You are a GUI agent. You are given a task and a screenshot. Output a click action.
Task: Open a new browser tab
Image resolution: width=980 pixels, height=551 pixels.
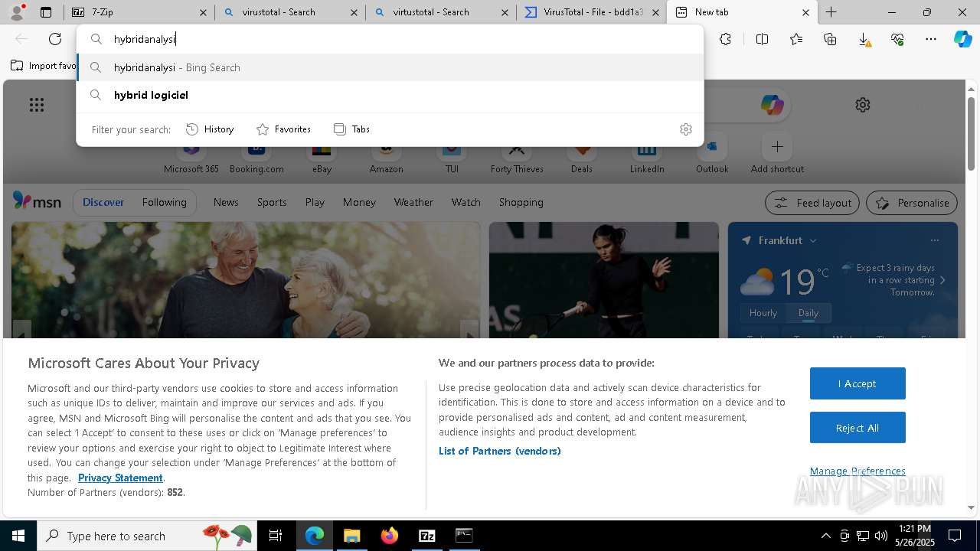831,12
